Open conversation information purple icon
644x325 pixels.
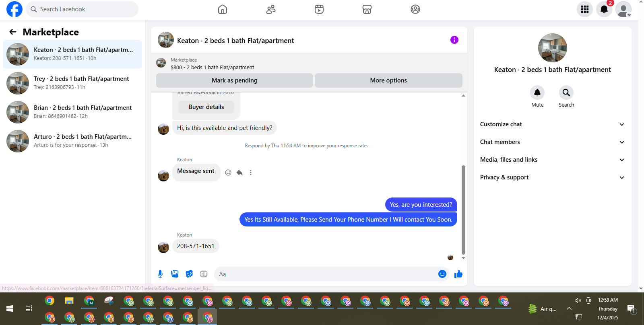click(454, 40)
